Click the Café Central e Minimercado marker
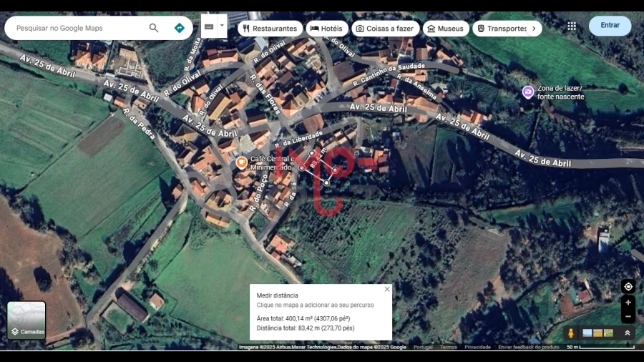The image size is (644, 362). [x=242, y=162]
